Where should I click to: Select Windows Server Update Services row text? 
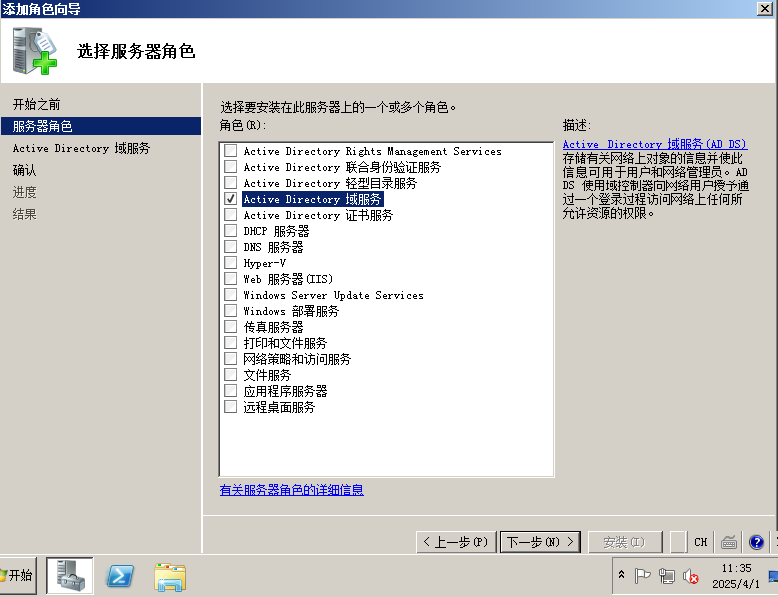pos(333,295)
